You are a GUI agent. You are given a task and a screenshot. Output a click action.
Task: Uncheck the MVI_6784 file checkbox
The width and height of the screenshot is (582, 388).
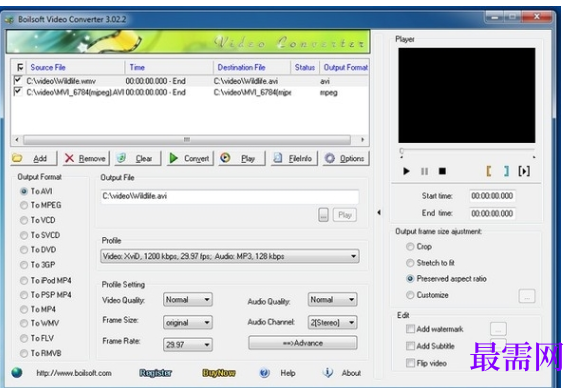tap(17, 91)
